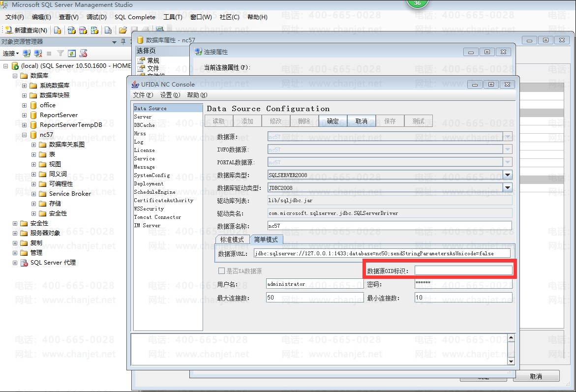Toggle the 是否XA数据源 checkbox
The width and height of the screenshot is (576, 392).
click(x=221, y=271)
